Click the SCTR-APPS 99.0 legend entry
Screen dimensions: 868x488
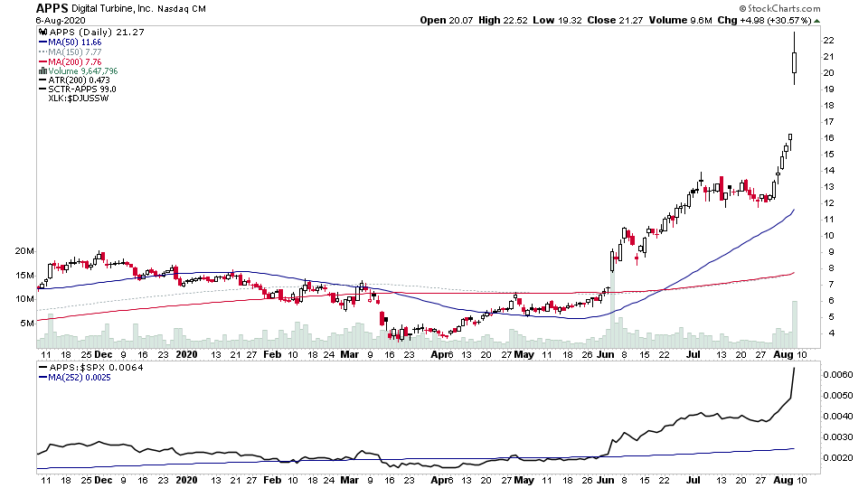(x=82, y=89)
